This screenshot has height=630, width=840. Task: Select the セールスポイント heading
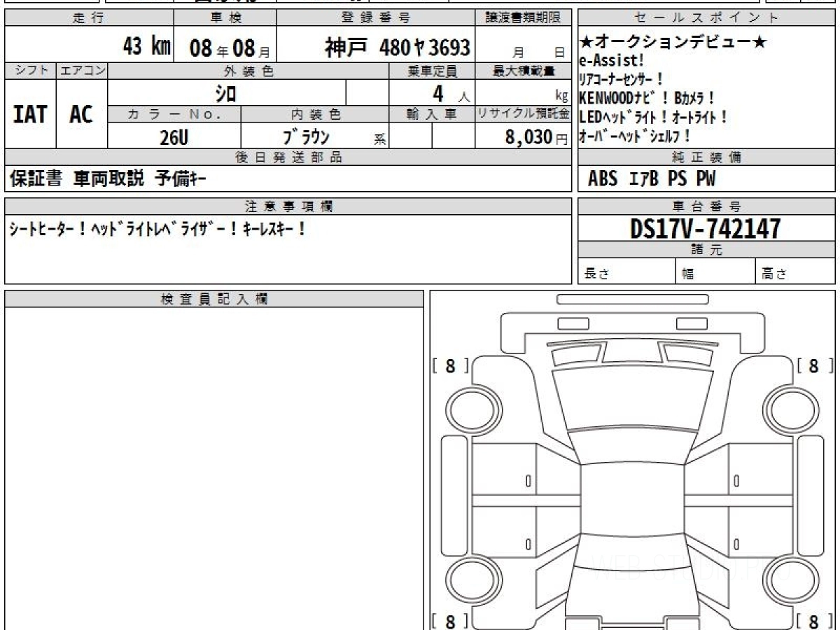(x=706, y=18)
